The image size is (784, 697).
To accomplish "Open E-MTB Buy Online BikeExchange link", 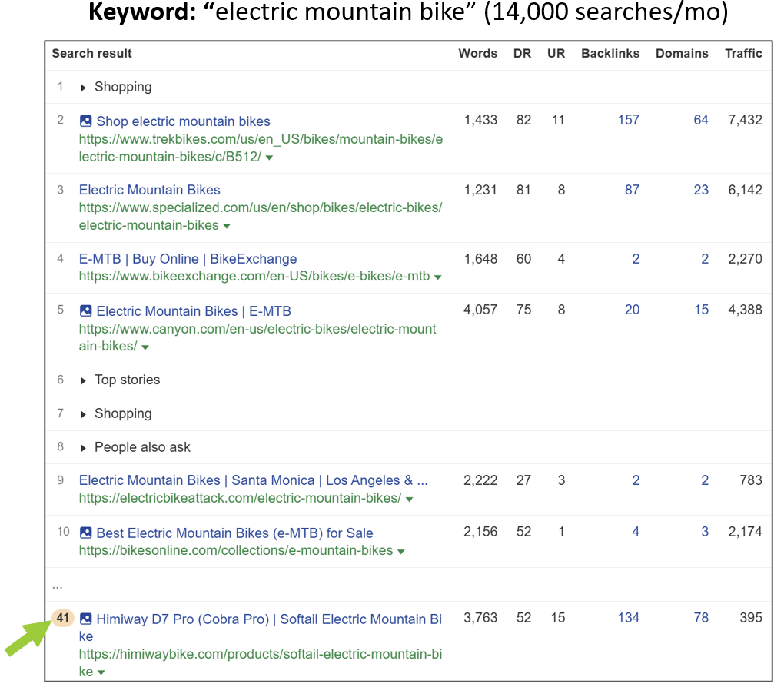I will pyautogui.click(x=188, y=259).
